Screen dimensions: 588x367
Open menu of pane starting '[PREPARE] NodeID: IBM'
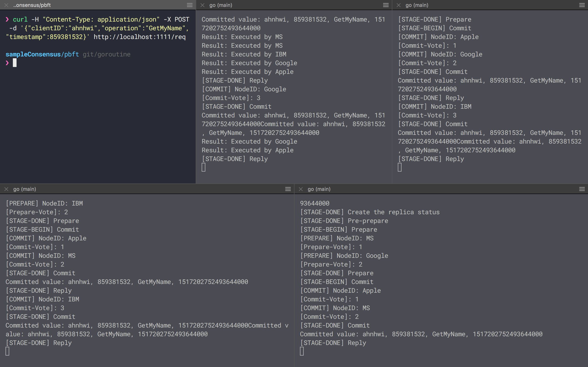(288, 189)
